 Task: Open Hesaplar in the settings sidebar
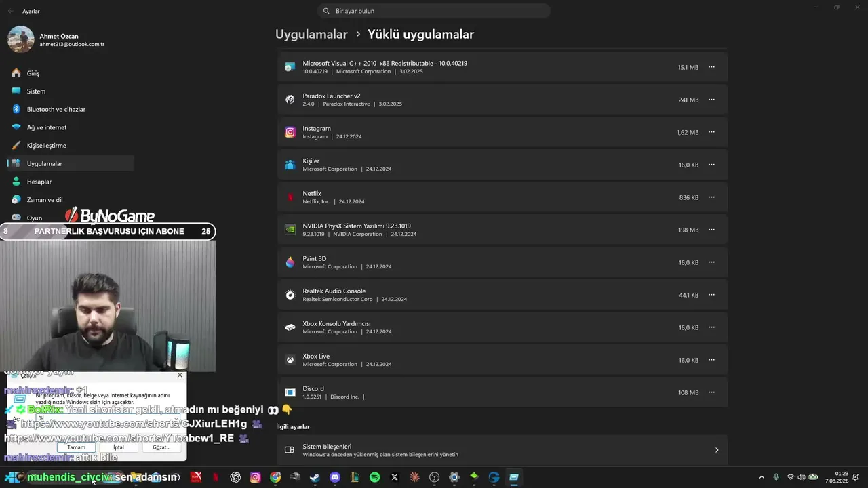point(71,182)
